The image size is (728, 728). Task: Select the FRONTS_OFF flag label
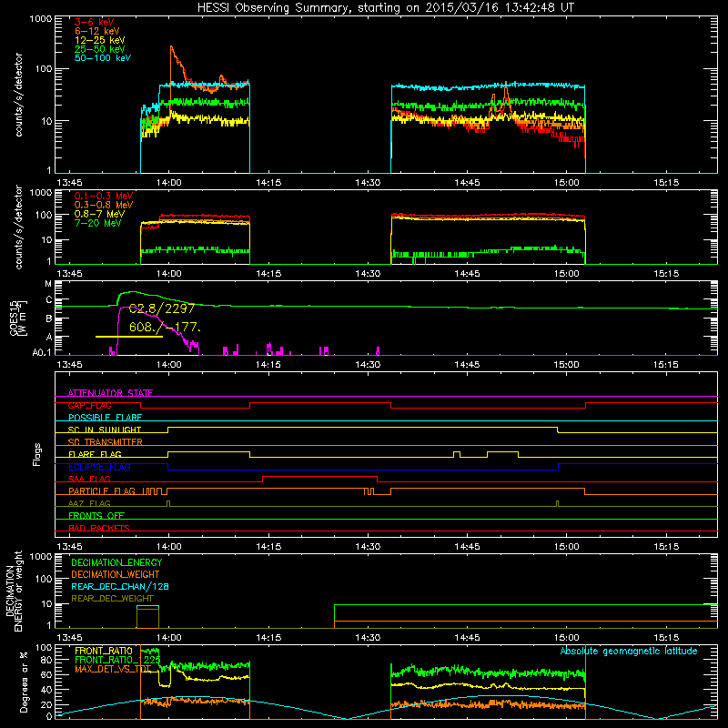click(96, 515)
